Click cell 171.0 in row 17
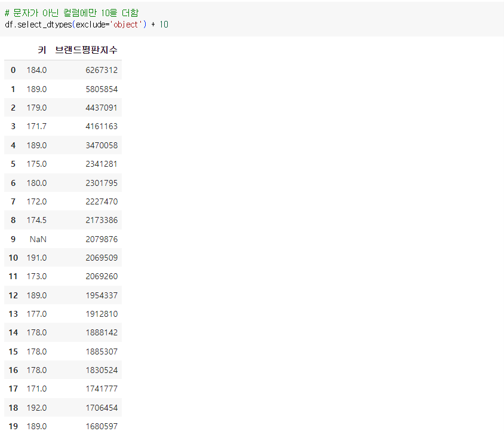The width and height of the screenshot is (504, 434). (x=36, y=389)
